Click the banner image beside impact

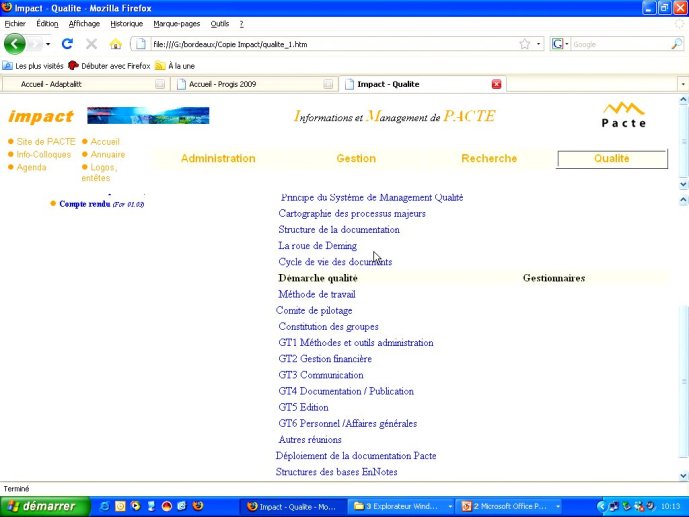click(148, 116)
